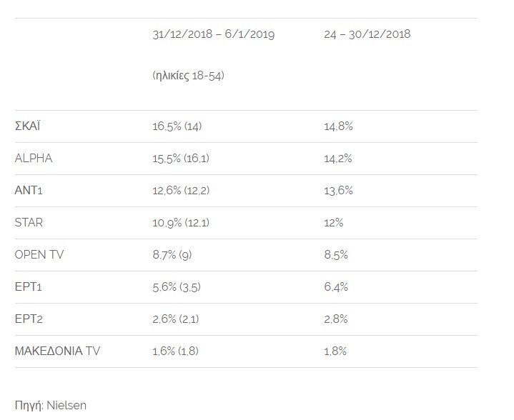Click the 24 – 30/12/2018 column header
The image size is (514, 420).
(367, 34)
